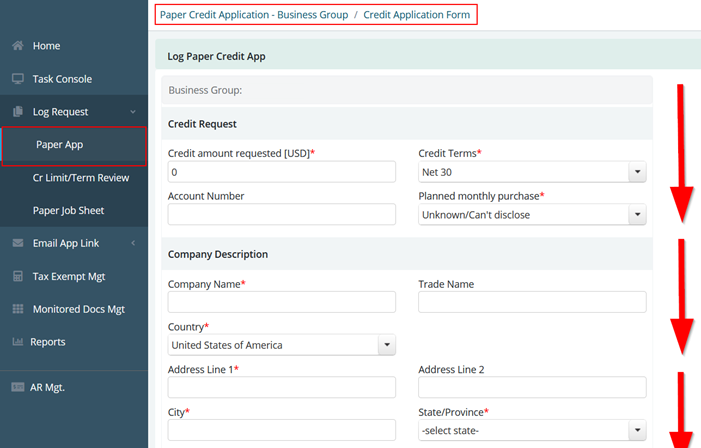Image resolution: width=701 pixels, height=448 pixels.
Task: Click the AR Mgt. money icon
Action: tap(18, 387)
